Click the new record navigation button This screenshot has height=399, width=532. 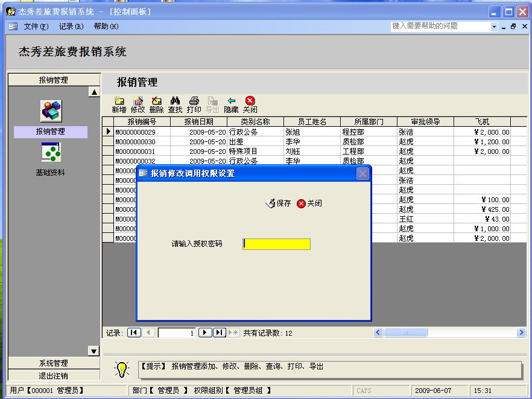[x=233, y=333]
